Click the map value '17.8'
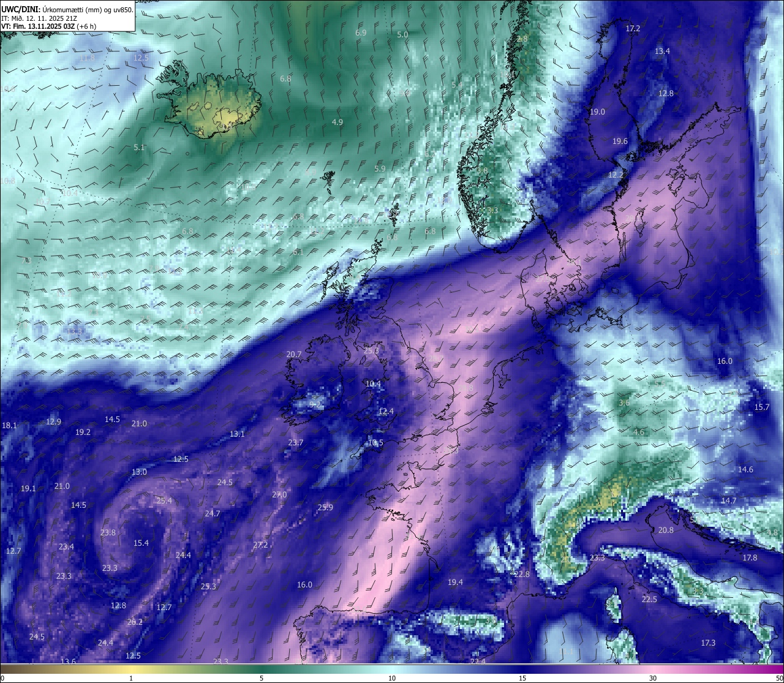This screenshot has height=683, width=784. [x=750, y=558]
